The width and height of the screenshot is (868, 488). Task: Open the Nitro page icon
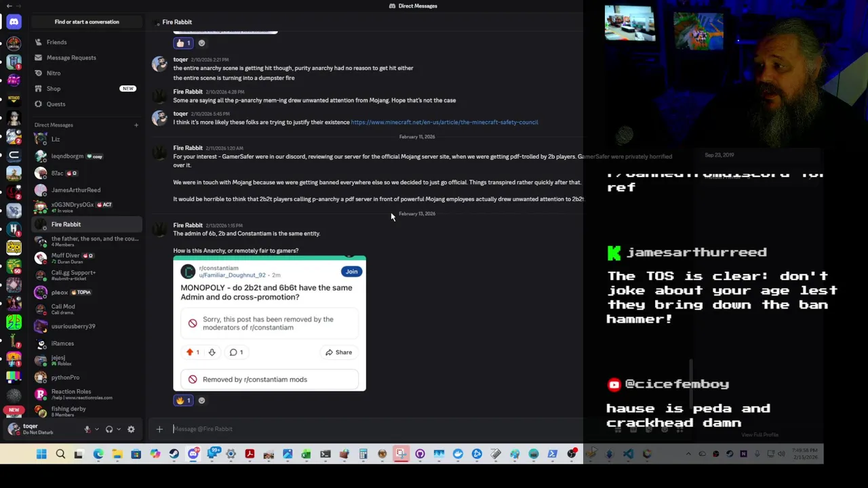39,73
